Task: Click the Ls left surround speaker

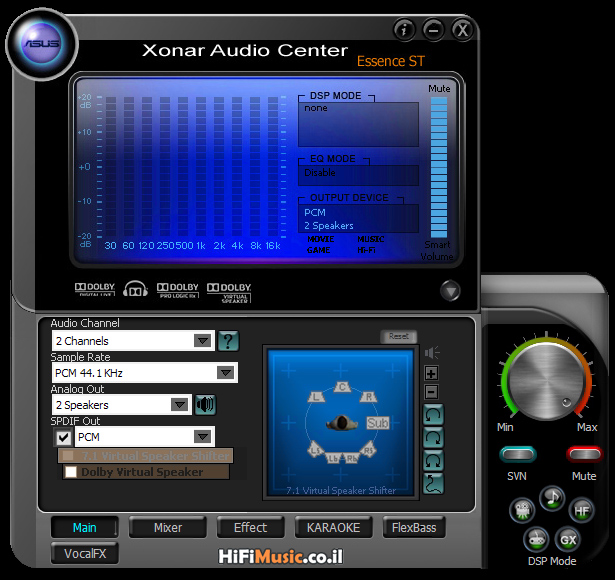Action: click(x=316, y=450)
